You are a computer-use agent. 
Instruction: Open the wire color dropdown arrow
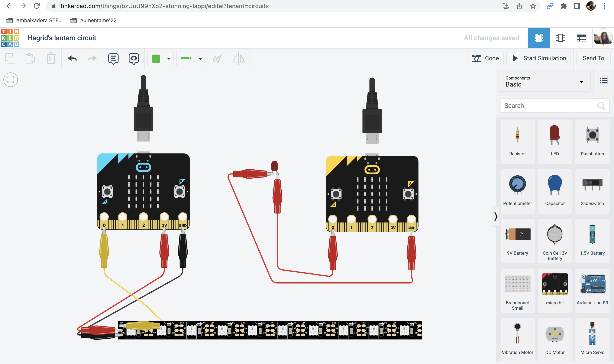169,59
